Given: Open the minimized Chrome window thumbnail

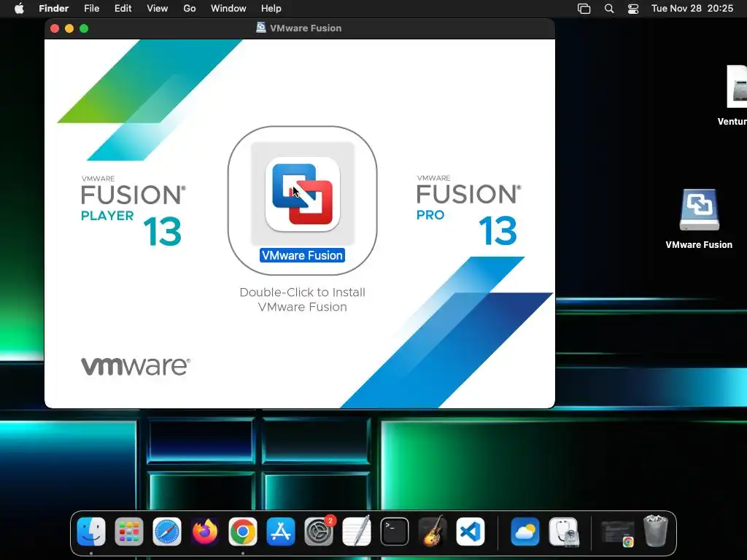Looking at the screenshot, I should pyautogui.click(x=617, y=533).
